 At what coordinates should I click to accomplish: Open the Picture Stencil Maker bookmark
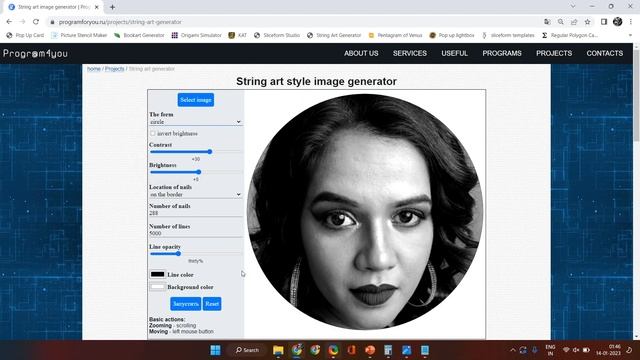point(79,36)
